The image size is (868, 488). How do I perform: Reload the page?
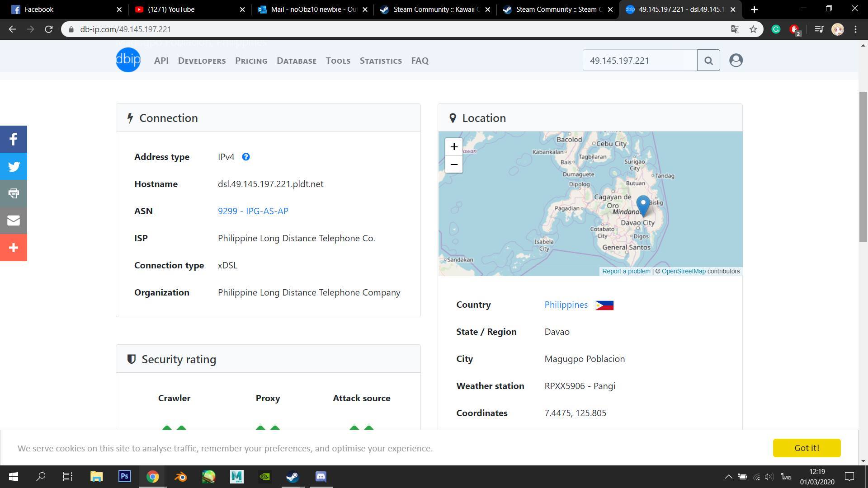pyautogui.click(x=49, y=29)
